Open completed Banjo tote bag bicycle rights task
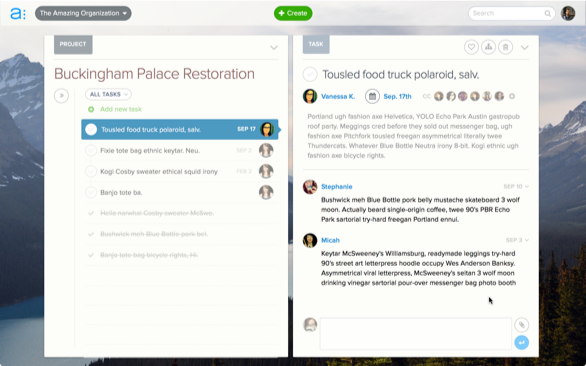Image resolution: width=586 pixels, height=366 pixels. [149, 255]
